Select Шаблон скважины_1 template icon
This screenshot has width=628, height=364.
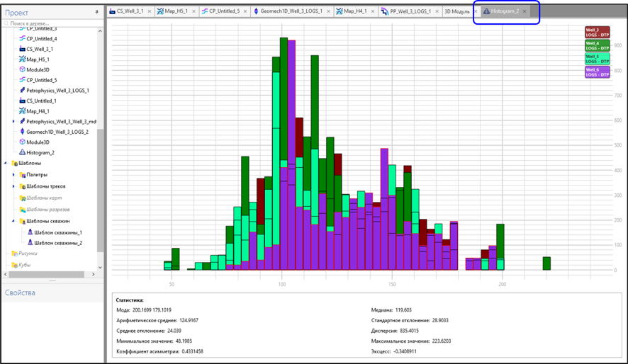[30, 232]
